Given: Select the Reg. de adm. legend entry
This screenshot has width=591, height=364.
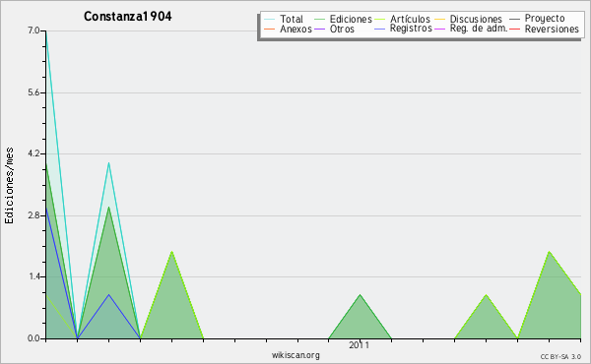Looking at the screenshot, I should [x=479, y=29].
